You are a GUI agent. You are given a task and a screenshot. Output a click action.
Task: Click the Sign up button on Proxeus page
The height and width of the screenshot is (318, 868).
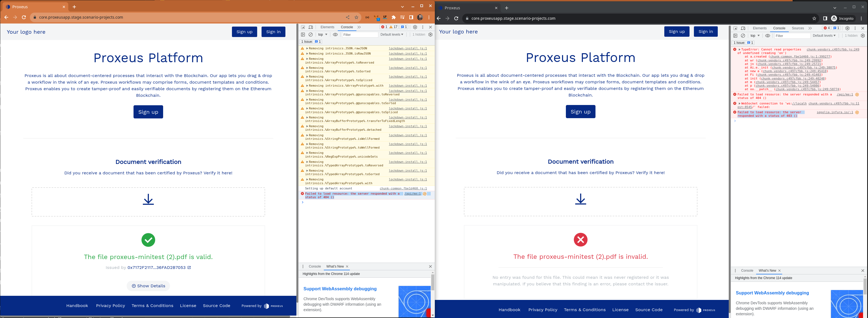click(x=148, y=112)
